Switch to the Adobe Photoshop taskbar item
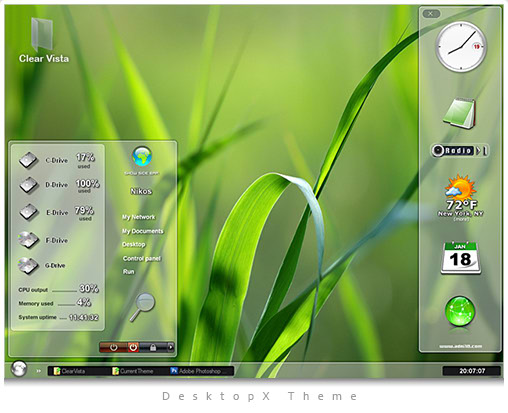This screenshot has width=508, height=413. pos(199,371)
